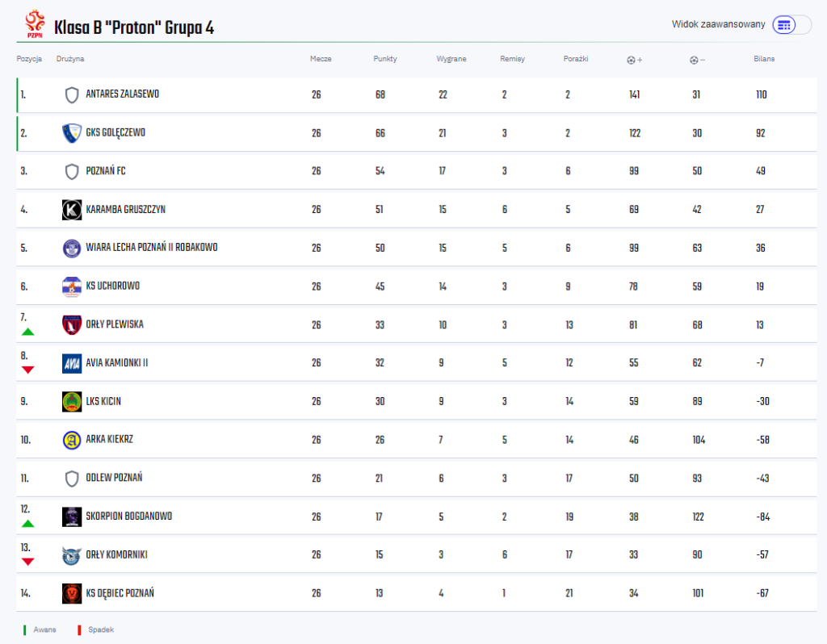Click red down arrow at position 13

[28, 562]
